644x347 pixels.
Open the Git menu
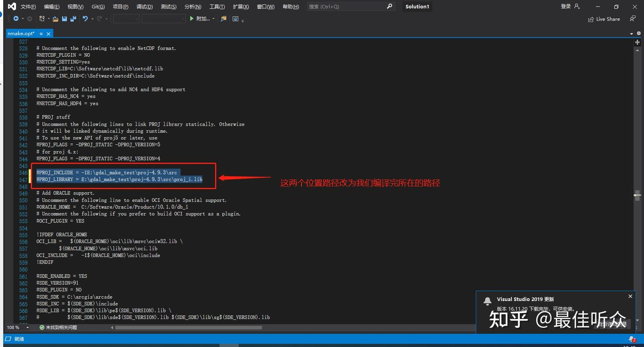pos(99,6)
